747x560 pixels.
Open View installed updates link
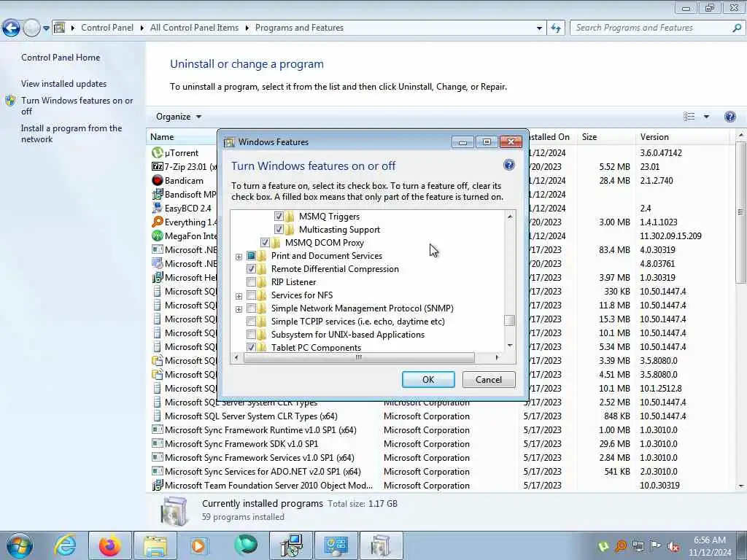point(64,83)
